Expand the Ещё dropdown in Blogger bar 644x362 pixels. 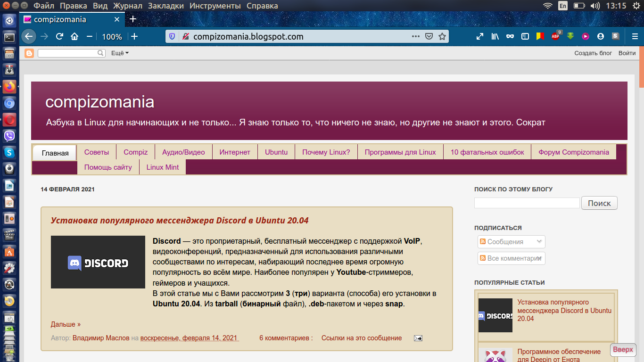click(120, 53)
